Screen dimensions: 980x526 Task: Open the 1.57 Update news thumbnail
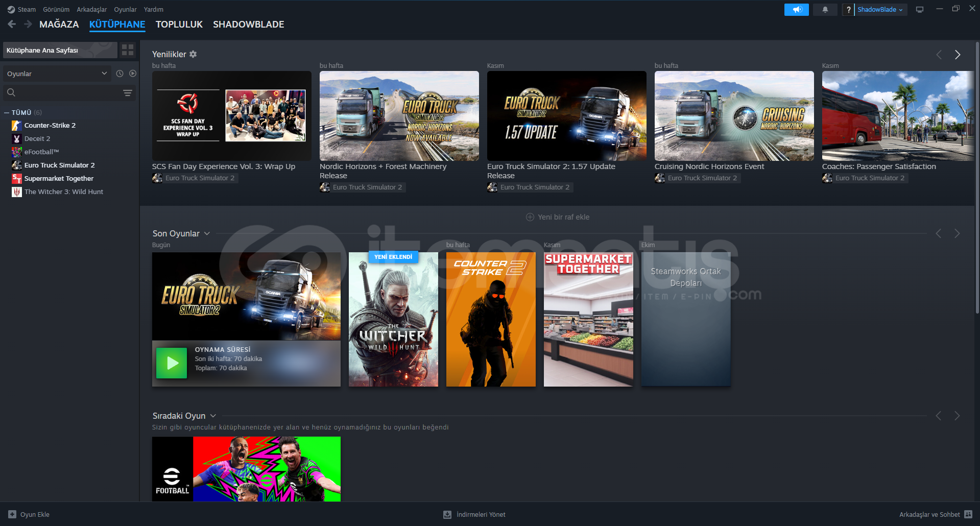pyautogui.click(x=567, y=116)
